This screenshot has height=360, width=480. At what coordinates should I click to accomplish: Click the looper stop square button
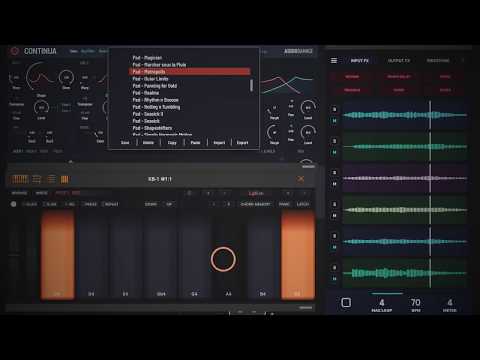[x=346, y=303]
